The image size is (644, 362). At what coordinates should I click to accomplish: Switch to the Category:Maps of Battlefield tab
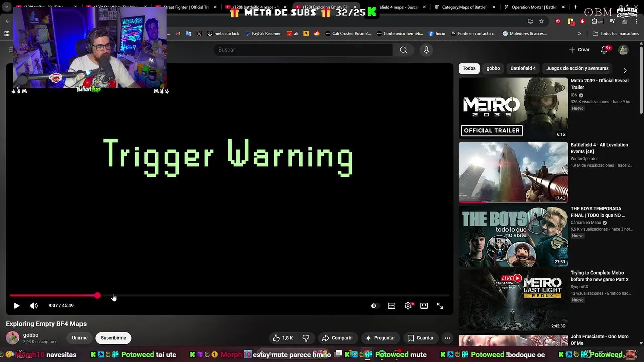click(x=464, y=7)
